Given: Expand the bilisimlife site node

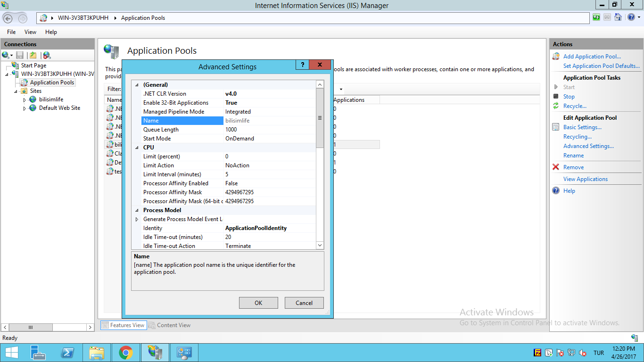Looking at the screenshot, I should point(25,99).
